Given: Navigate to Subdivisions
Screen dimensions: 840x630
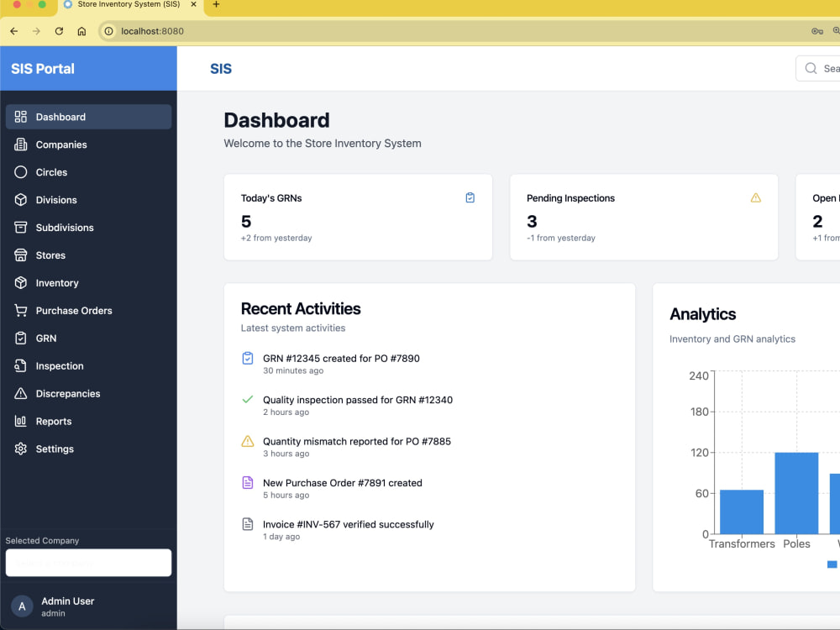Looking at the screenshot, I should 88,228.
